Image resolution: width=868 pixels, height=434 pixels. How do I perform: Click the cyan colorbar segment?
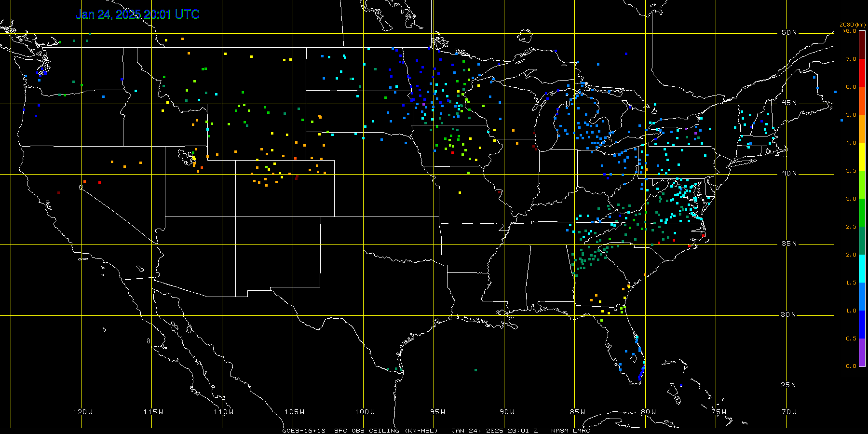pyautogui.click(x=862, y=269)
